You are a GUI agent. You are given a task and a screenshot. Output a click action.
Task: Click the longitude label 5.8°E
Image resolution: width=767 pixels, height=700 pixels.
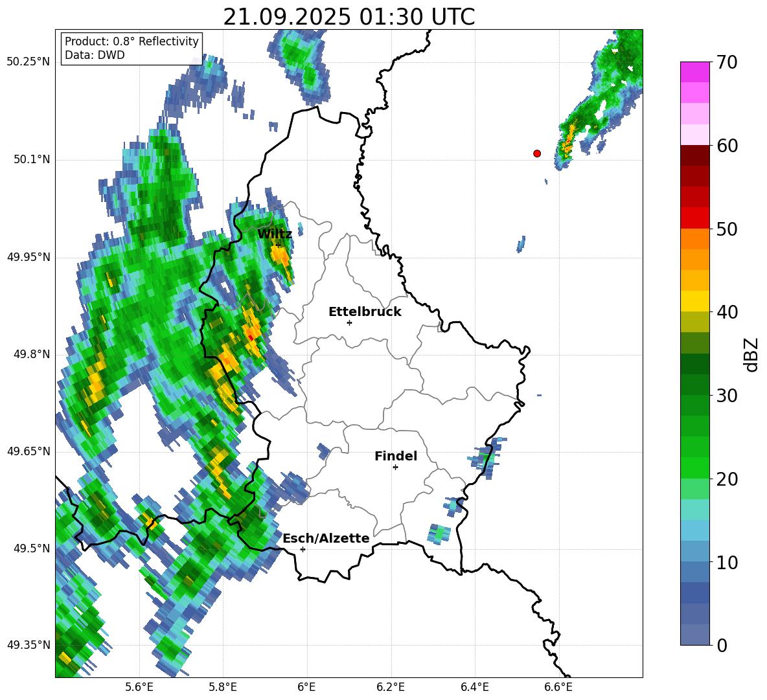point(223,687)
